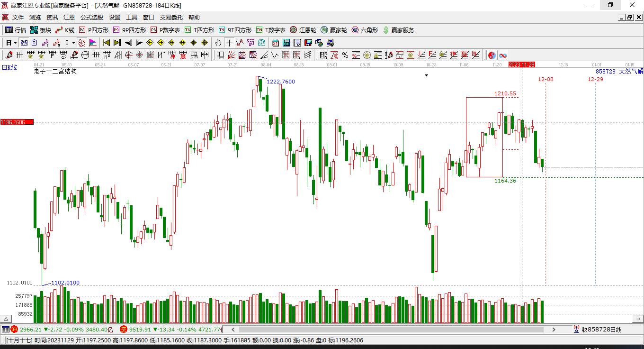Step chart right with black arrow
The image size is (644, 349).
pos(139,43)
